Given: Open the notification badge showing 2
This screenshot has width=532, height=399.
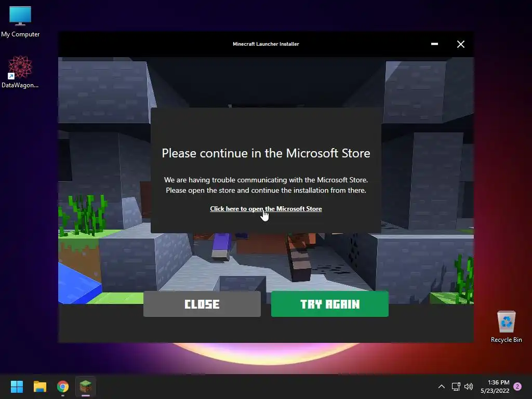Looking at the screenshot, I should click(x=517, y=387).
